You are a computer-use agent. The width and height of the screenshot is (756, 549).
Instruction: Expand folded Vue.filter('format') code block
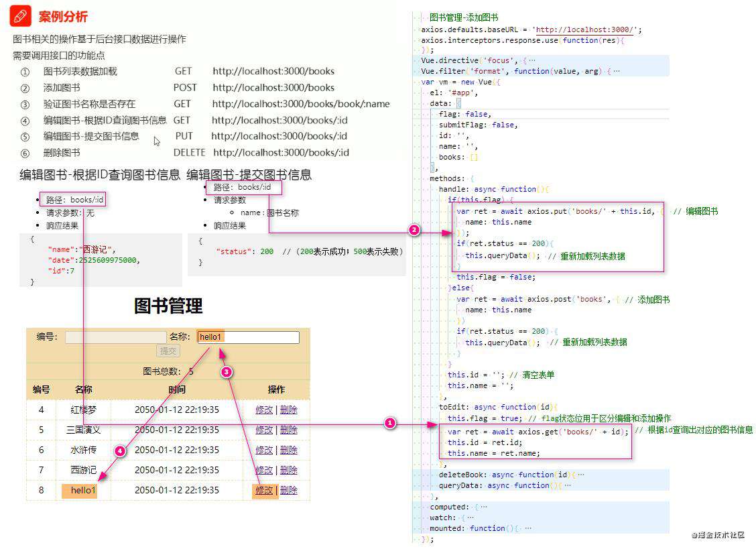pos(617,71)
